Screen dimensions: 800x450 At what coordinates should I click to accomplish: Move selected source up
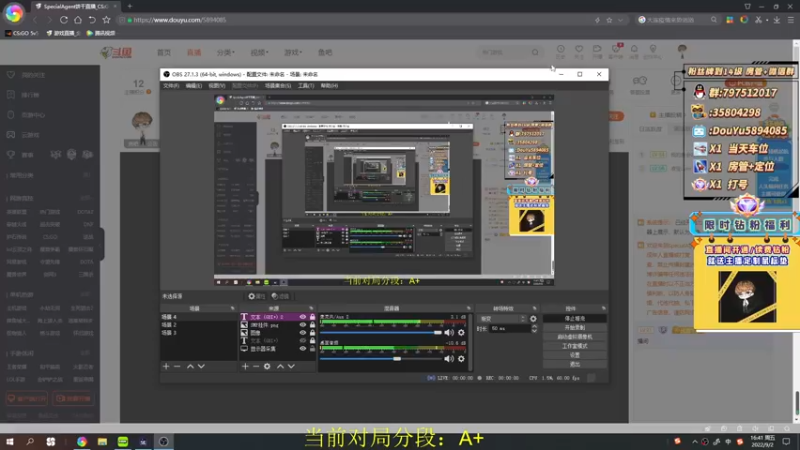coord(280,366)
